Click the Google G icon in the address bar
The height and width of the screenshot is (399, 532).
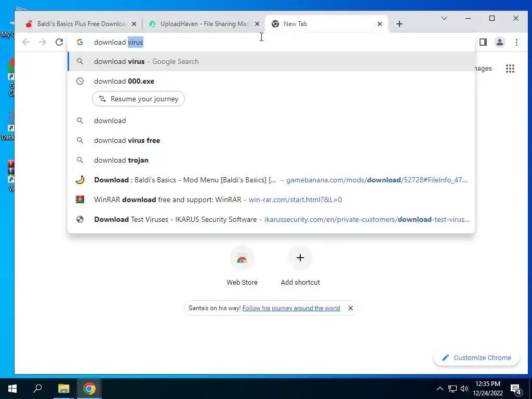coord(80,42)
